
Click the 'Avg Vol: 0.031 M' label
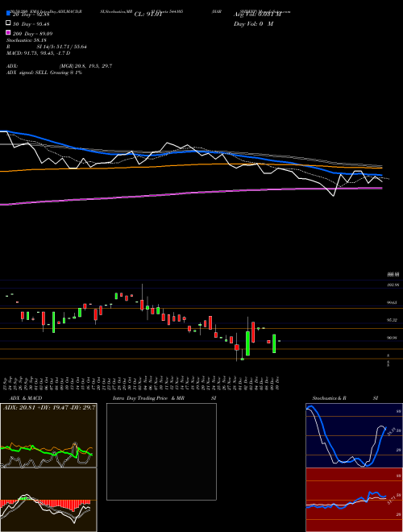[257, 15]
